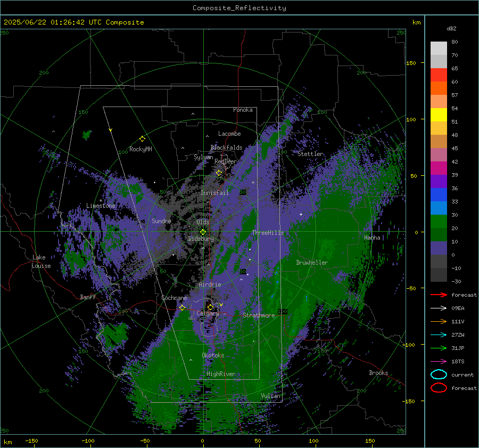
Task: Select the dark gray -30 to -10 swatch
Action: tap(439, 275)
